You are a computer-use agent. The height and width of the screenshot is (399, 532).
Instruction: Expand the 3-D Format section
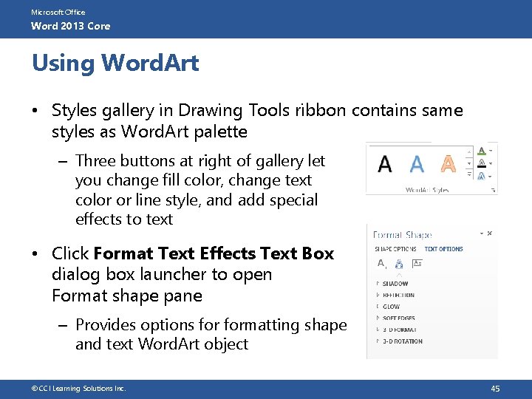coord(396,330)
